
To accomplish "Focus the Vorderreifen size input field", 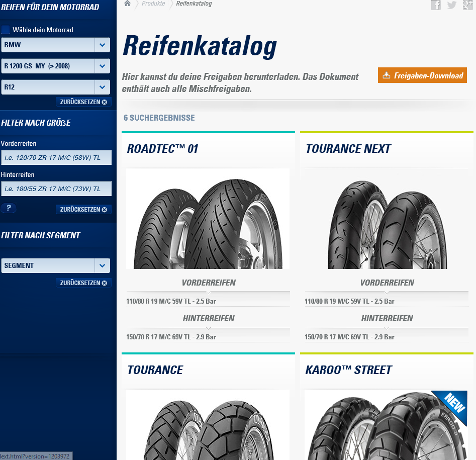I will click(56, 157).
